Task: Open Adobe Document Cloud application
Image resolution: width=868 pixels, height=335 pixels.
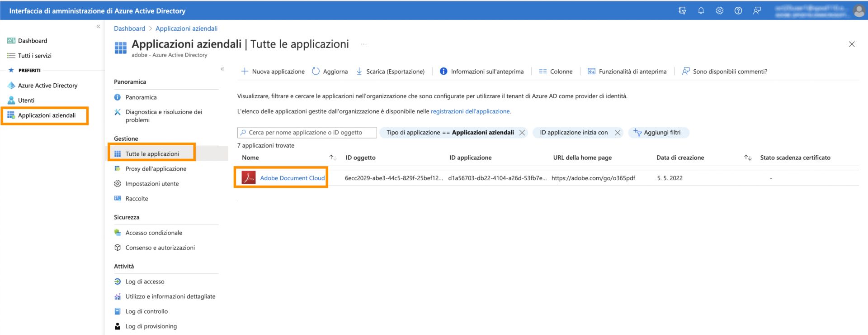Action: tap(292, 178)
